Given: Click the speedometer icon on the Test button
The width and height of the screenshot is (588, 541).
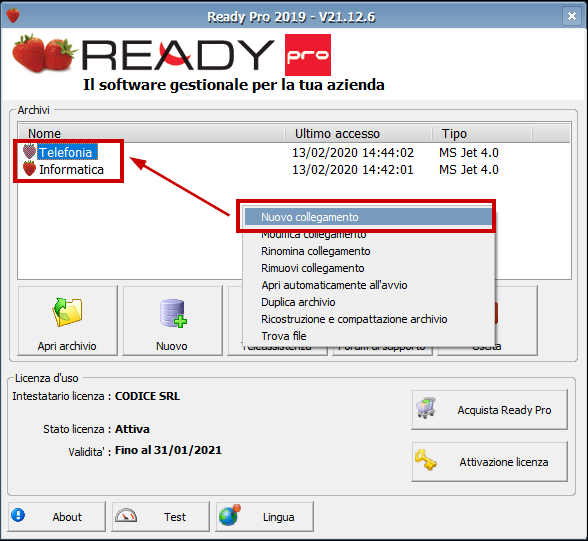Looking at the screenshot, I should click(126, 516).
